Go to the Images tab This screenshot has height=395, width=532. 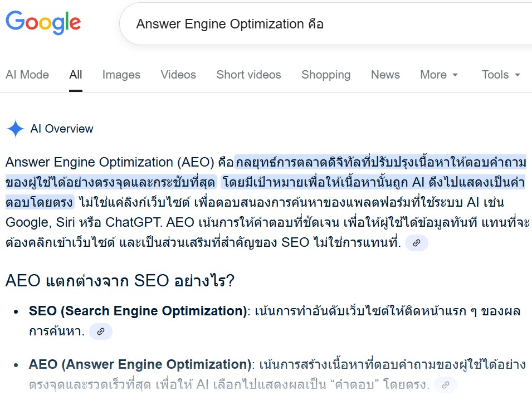[121, 75]
